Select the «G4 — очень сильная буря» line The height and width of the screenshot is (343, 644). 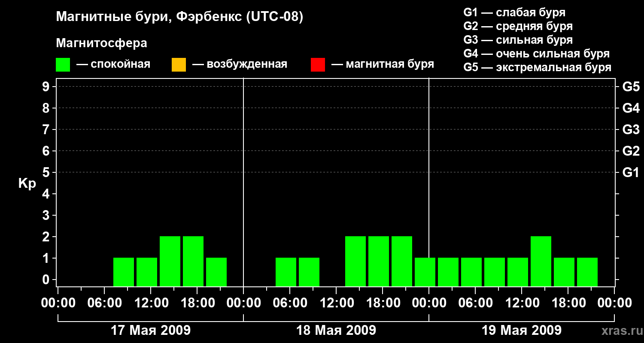536,54
